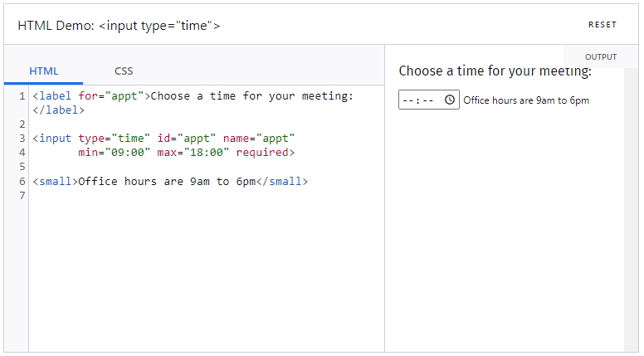Image resolution: width=644 pixels, height=356 pixels.
Task: Click the OUTPUT label badge
Action: point(601,57)
